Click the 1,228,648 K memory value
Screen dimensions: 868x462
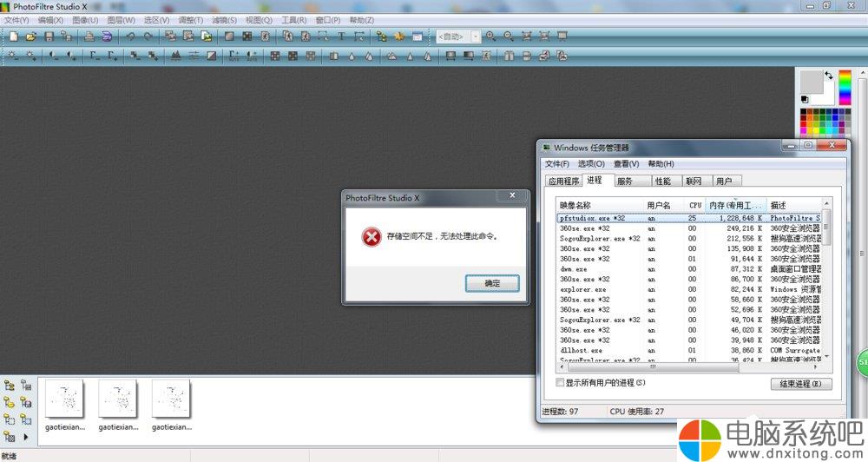[x=740, y=218]
